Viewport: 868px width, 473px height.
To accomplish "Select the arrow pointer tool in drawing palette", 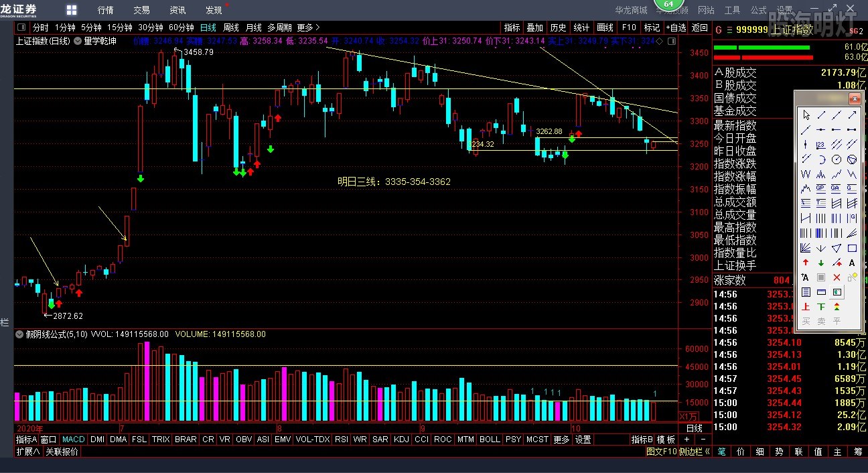I will (x=806, y=115).
